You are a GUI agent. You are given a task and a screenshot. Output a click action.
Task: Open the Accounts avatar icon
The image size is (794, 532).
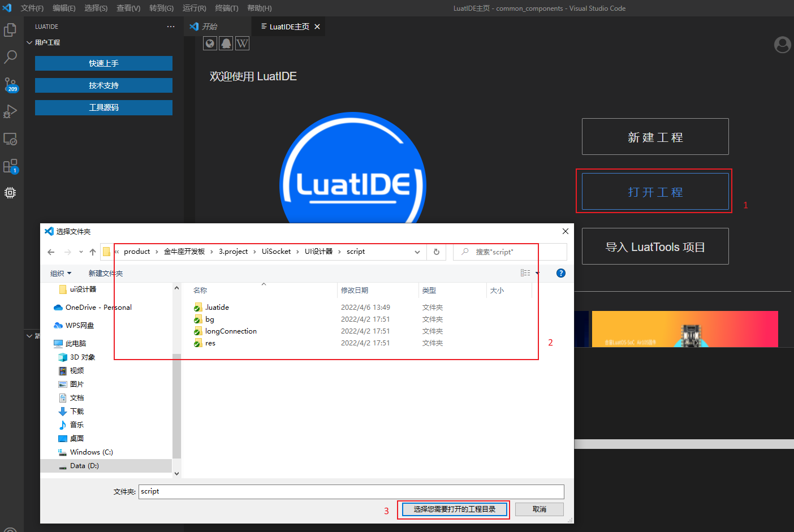click(x=783, y=45)
